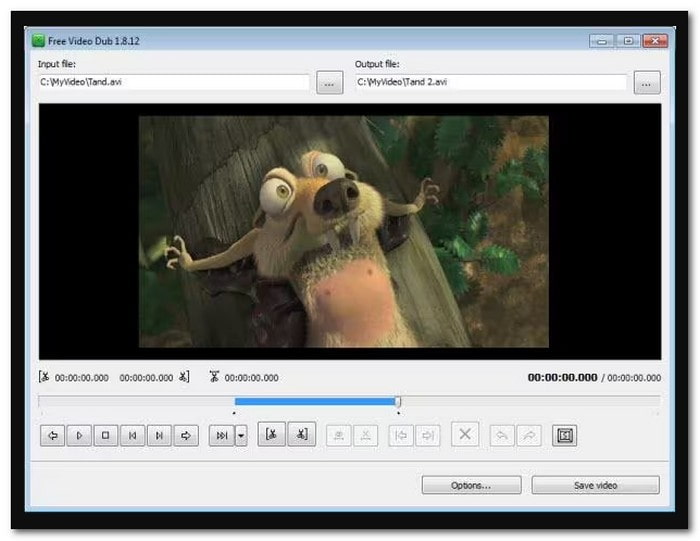Click the selection start marker below the timeline
This screenshot has height=541, width=700.
[x=234, y=413]
